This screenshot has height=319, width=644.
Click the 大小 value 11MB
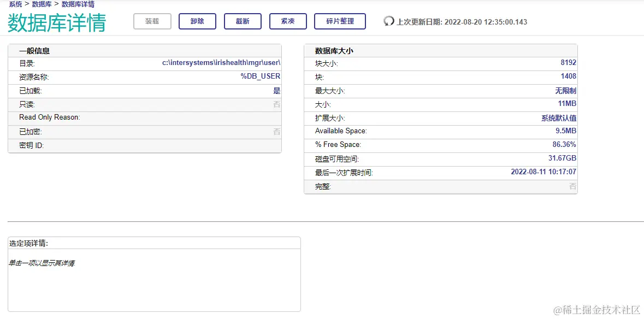tap(567, 104)
